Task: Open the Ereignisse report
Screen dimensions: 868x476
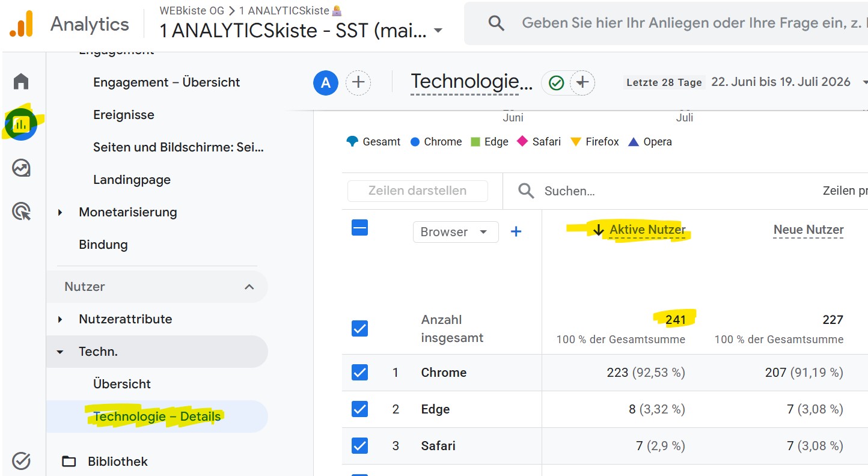Action: point(124,115)
